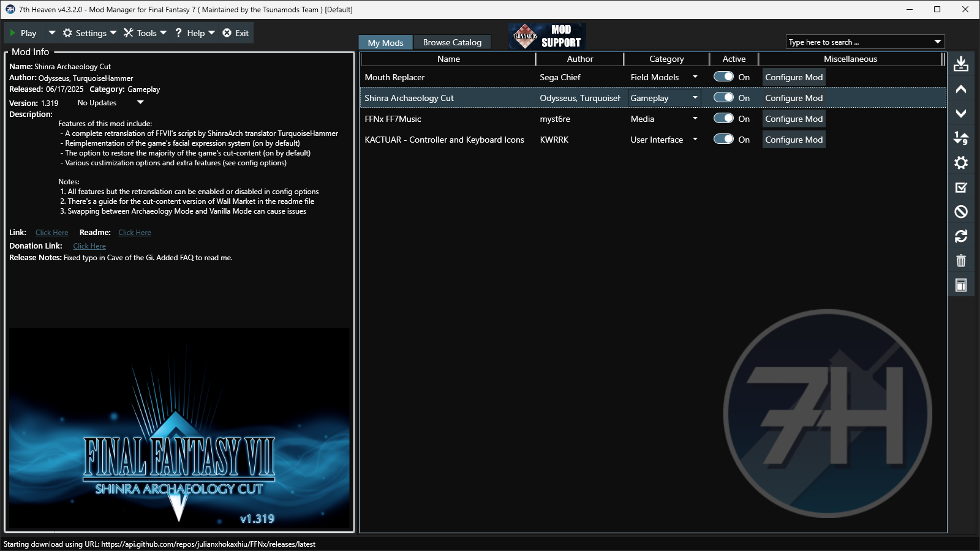This screenshot has height=551, width=980.
Task: Click the Tools wrench icon
Action: [x=129, y=33]
